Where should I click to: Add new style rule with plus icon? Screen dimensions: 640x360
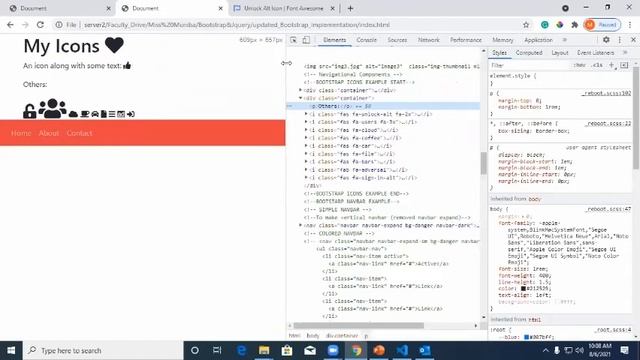(x=611, y=65)
